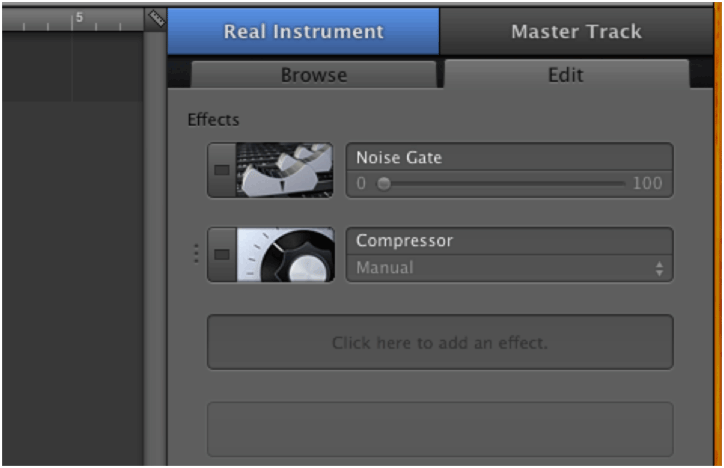The height and width of the screenshot is (468, 724).
Task: Toggle the Noise Gate effect on
Action: pyautogui.click(x=222, y=170)
